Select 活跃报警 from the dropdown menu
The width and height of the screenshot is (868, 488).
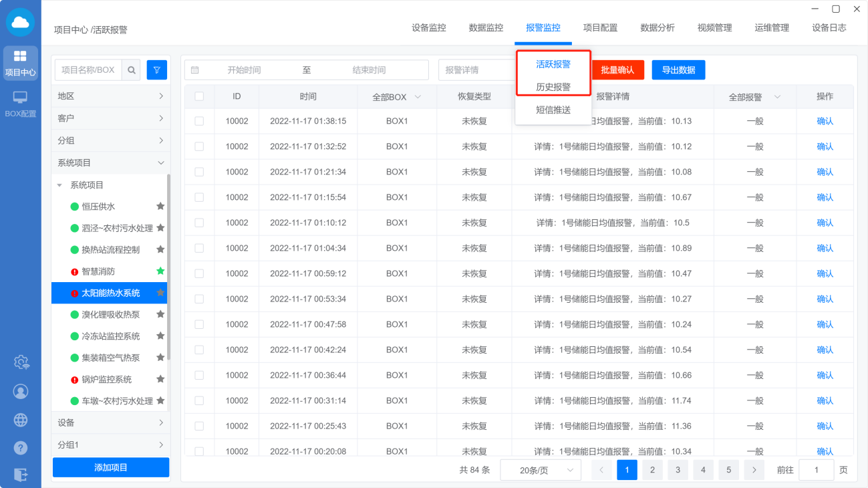point(553,64)
